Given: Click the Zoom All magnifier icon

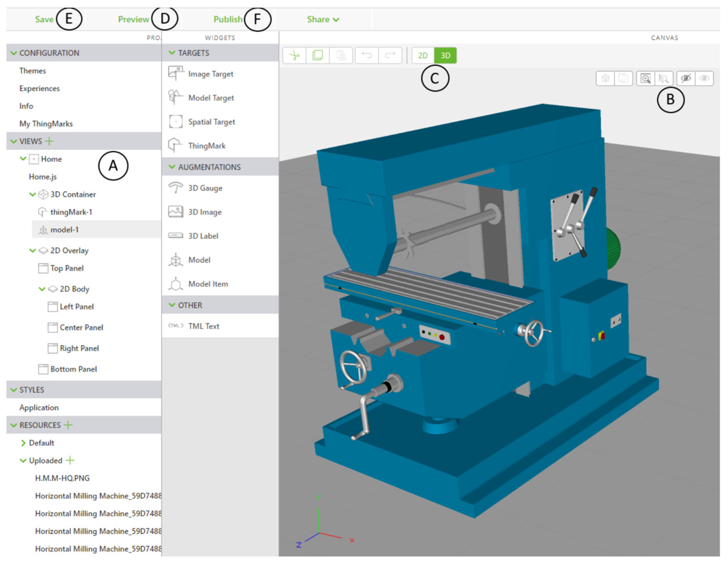Looking at the screenshot, I should [x=646, y=79].
